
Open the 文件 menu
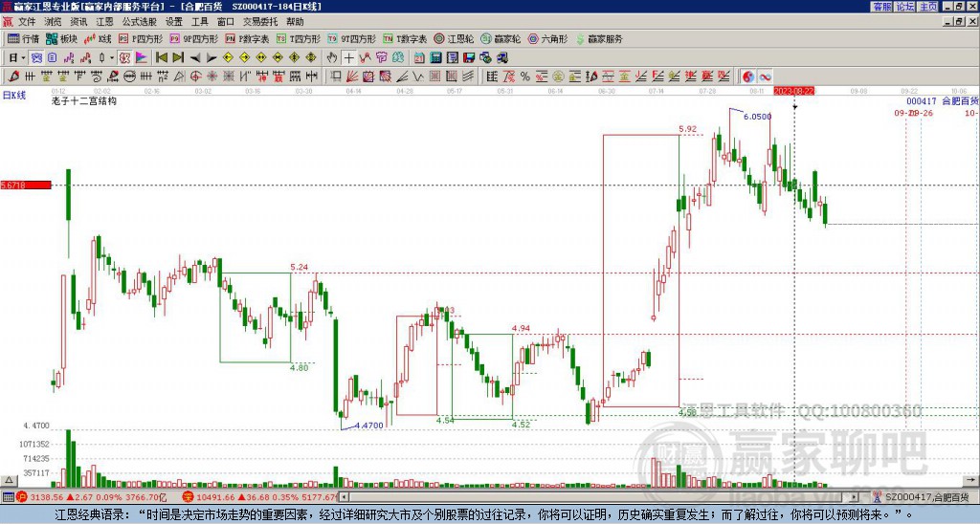point(27,22)
